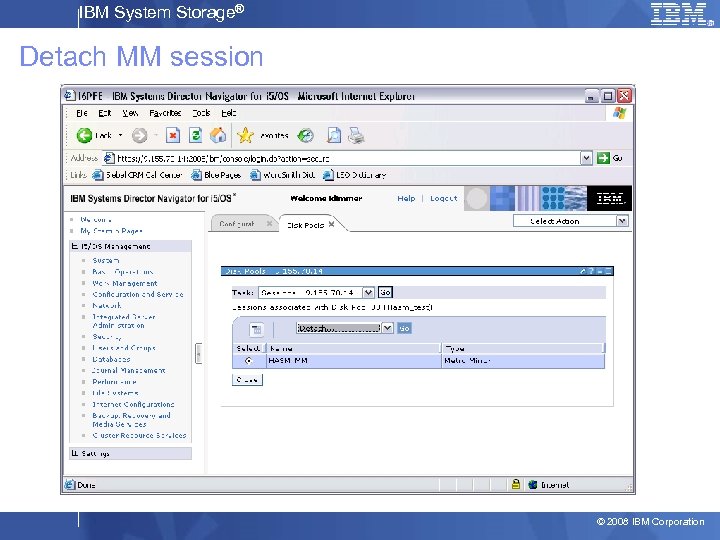This screenshot has width=720, height=540.
Task: Click the page edit icon beside printer
Action: (x=334, y=135)
